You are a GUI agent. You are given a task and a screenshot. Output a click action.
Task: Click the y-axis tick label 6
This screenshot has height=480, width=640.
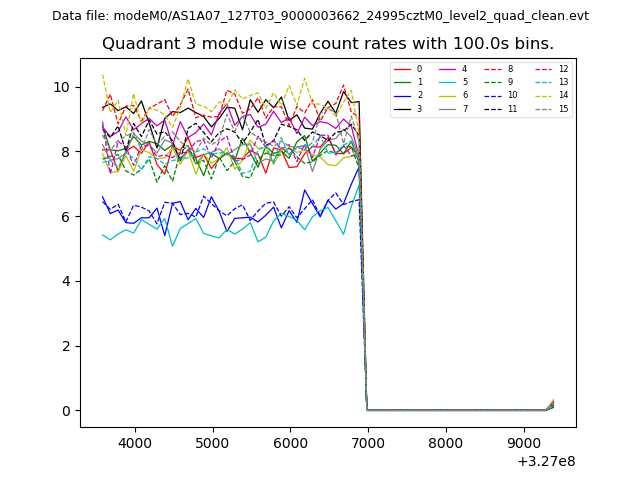tap(65, 217)
